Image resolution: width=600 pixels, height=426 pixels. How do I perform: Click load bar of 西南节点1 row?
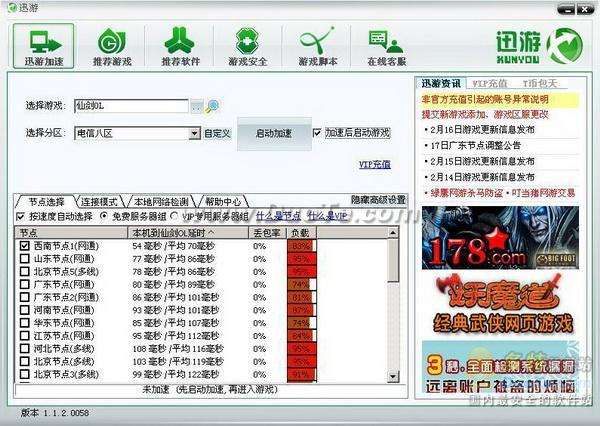[302, 246]
